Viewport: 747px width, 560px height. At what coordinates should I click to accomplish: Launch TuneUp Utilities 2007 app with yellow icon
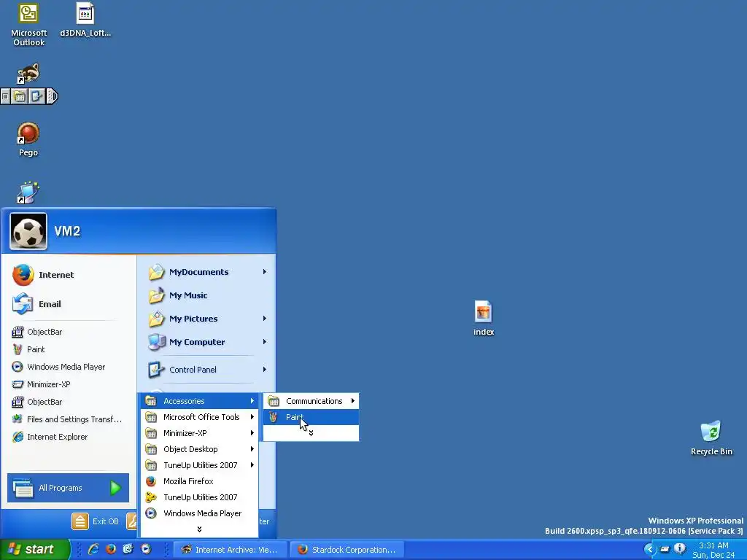pyautogui.click(x=200, y=497)
